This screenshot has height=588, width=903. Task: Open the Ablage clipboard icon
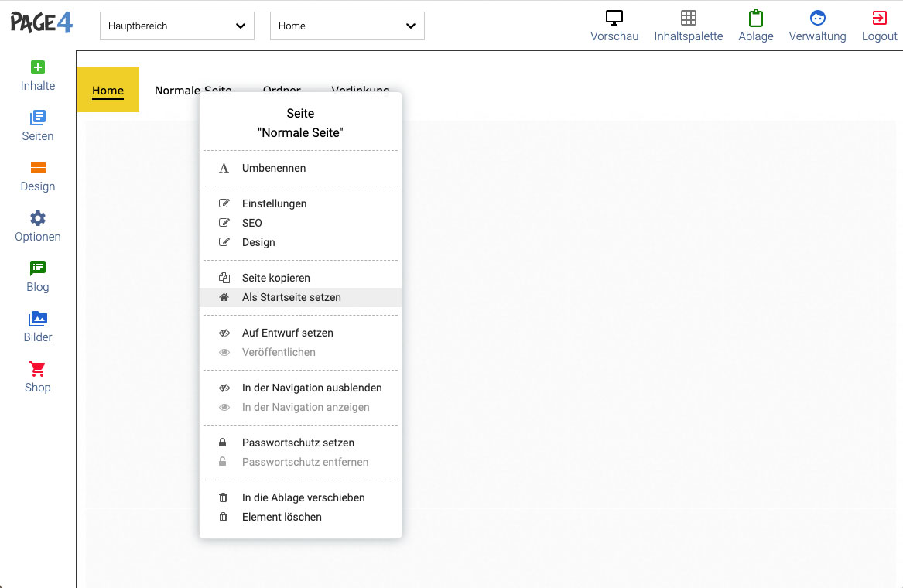point(755,18)
